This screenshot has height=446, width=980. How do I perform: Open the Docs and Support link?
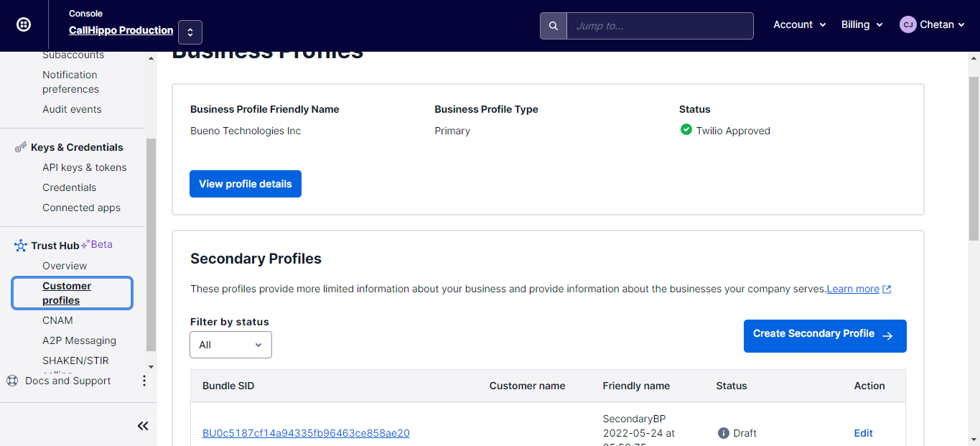click(x=67, y=381)
